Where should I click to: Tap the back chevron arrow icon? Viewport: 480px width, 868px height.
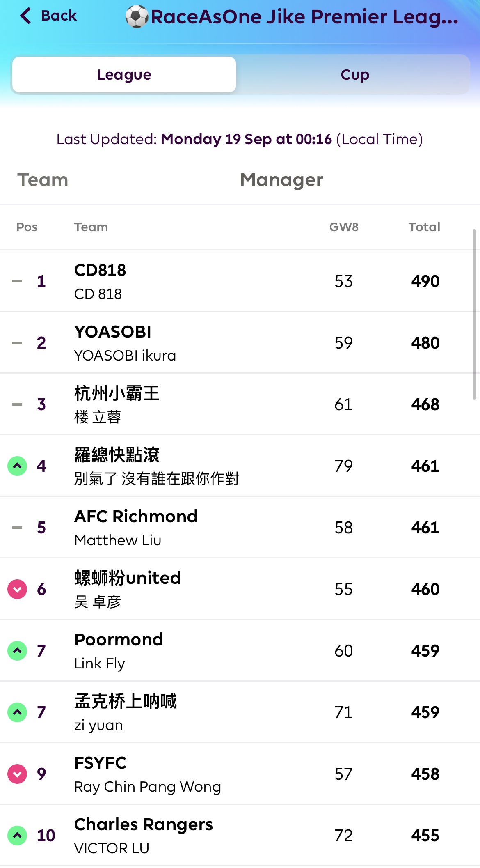tap(25, 16)
